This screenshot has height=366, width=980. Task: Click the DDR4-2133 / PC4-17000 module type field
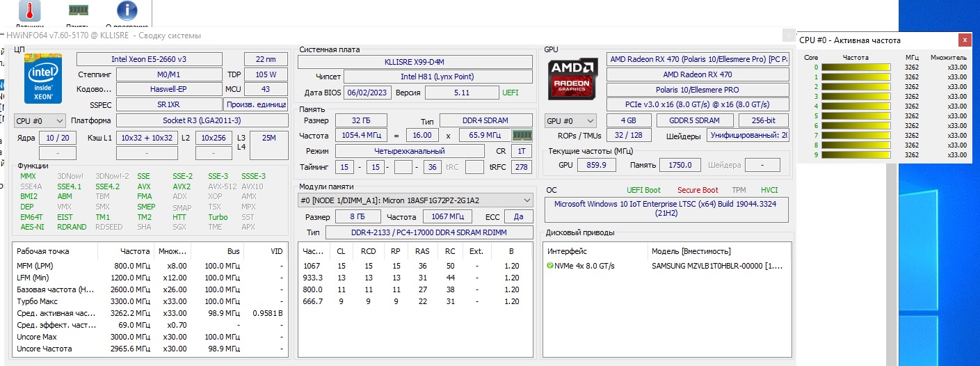pos(429,232)
